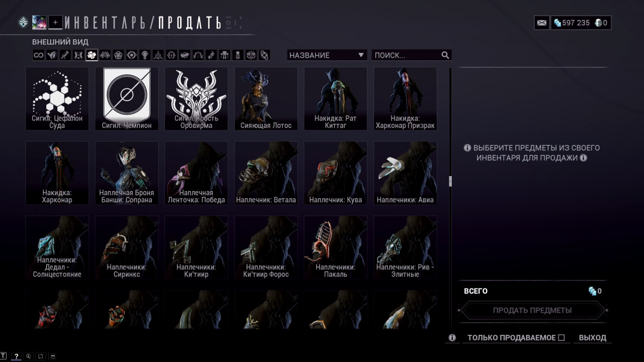Click the question mark help icon at bottom left
This screenshot has height=362, width=644.
pos(16,356)
